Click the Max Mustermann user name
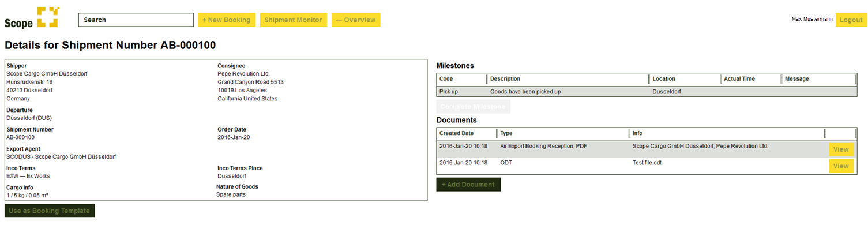This screenshot has height=225, width=868. point(812,19)
